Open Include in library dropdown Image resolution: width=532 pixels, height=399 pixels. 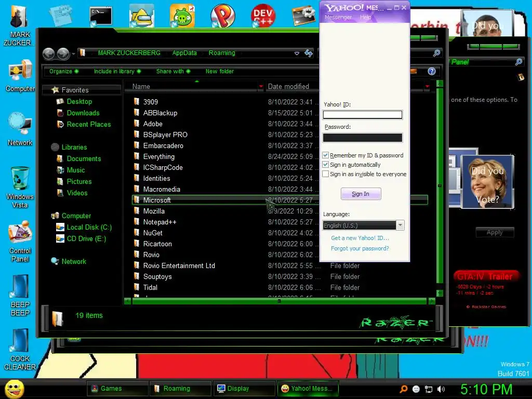117,71
